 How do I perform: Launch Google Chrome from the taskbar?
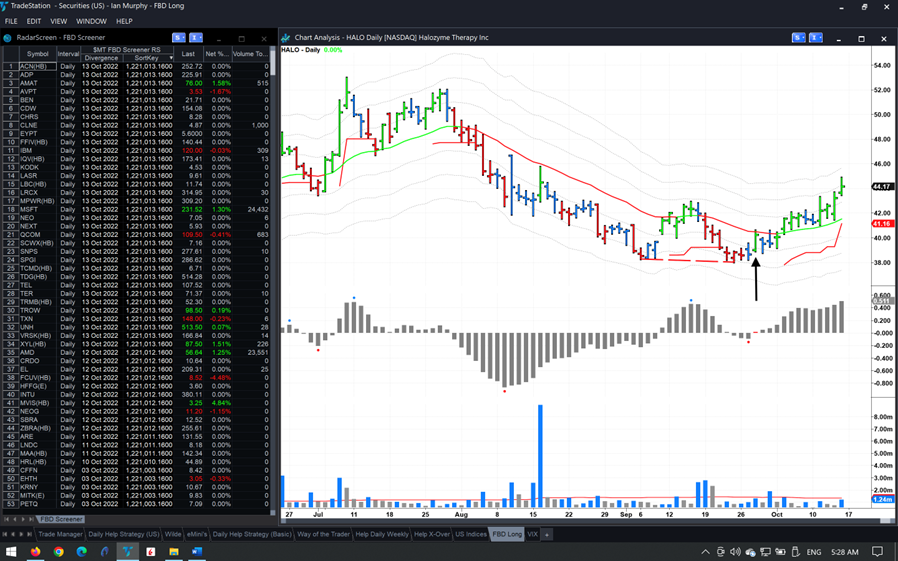(58, 552)
